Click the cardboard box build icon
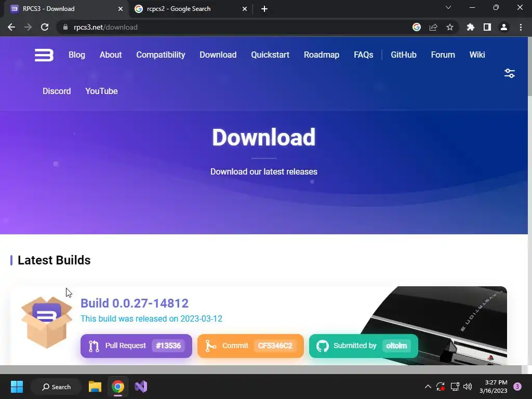Viewport: 532px width, 399px height. (x=46, y=322)
